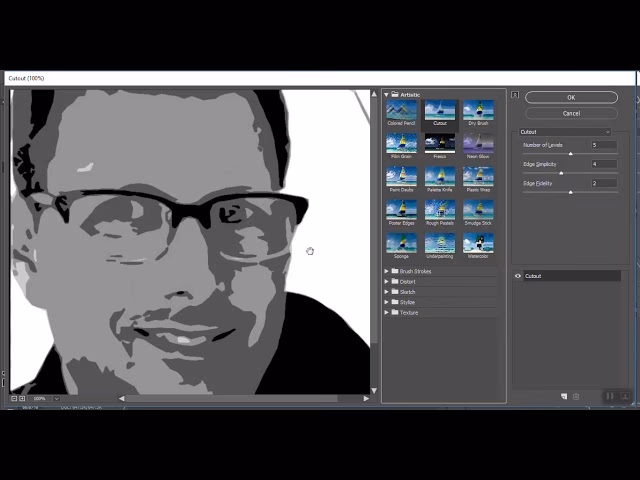Expand the Stylize filter category
The width and height of the screenshot is (640, 480).
click(x=386, y=302)
